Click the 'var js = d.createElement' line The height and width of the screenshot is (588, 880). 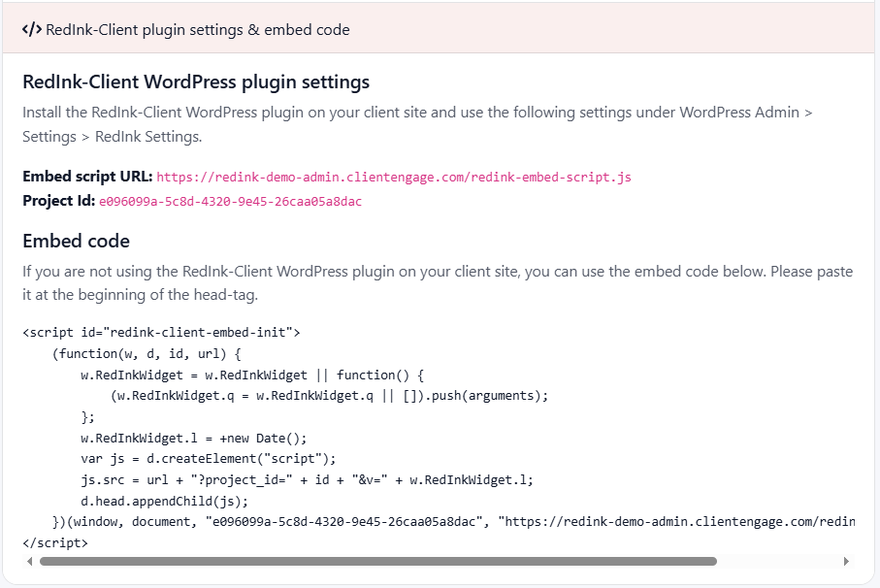point(209,459)
